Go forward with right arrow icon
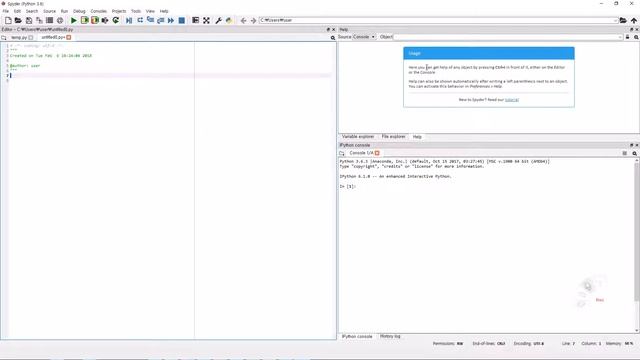The height and width of the screenshot is (360, 640). 253,20
